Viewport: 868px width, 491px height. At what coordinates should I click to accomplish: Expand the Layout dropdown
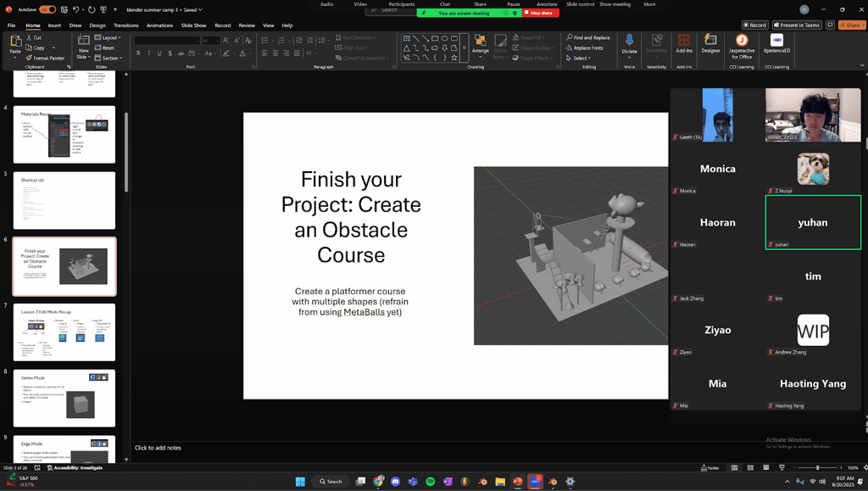[x=110, y=37]
